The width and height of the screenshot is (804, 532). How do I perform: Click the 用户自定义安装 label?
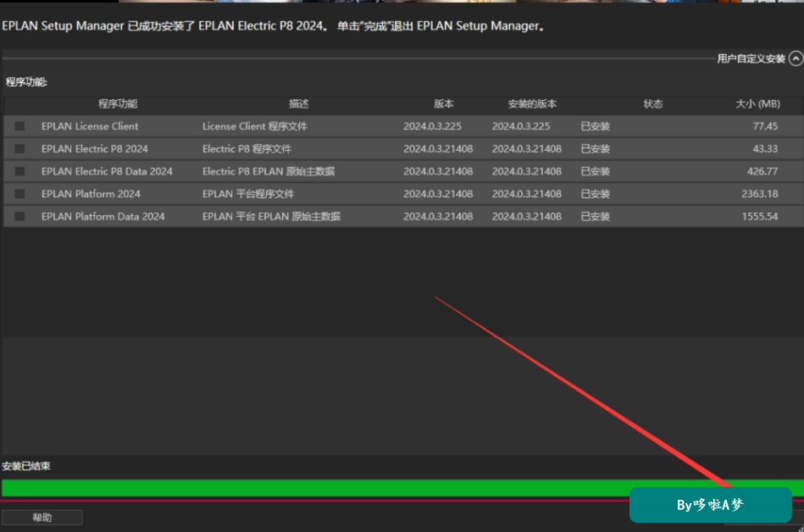(x=751, y=58)
